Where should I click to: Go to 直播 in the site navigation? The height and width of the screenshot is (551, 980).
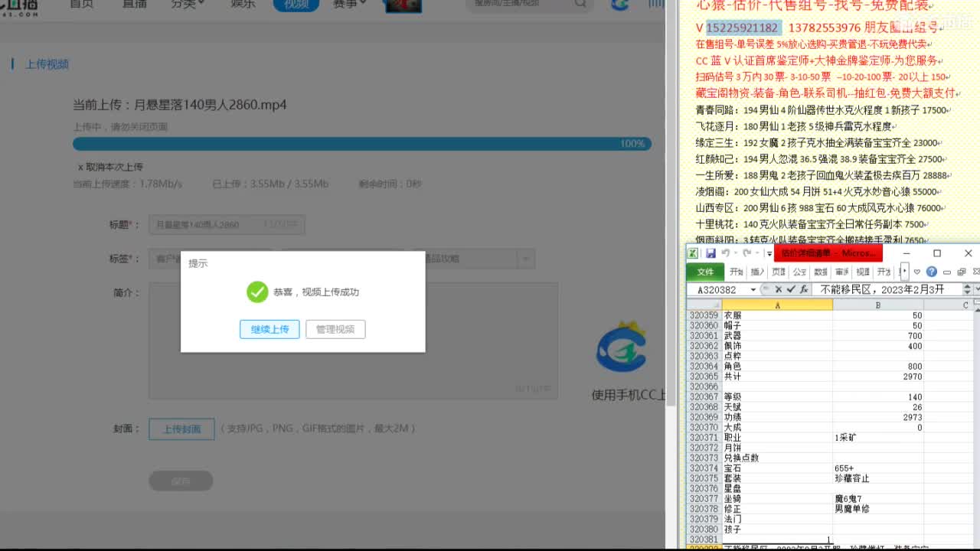click(134, 4)
